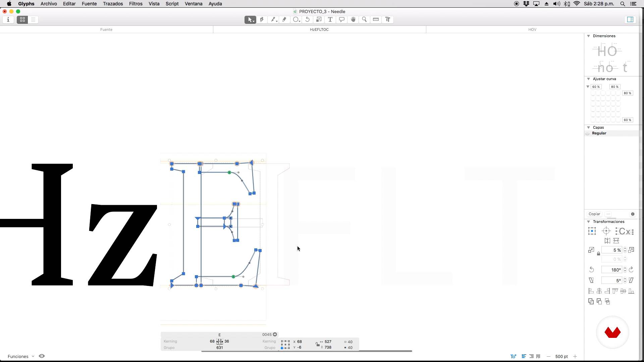Viewport: 644px width, 362px height.
Task: Slant selection to the left
Action: [x=591, y=280]
